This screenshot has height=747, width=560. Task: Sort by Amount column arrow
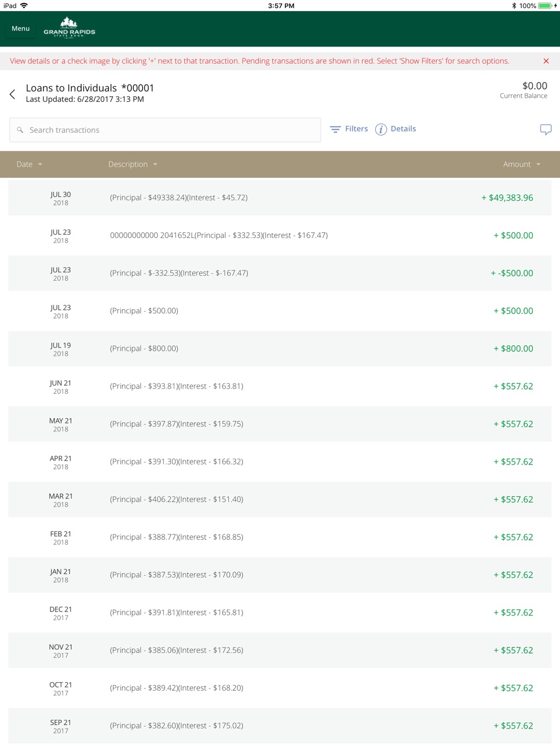pyautogui.click(x=538, y=164)
